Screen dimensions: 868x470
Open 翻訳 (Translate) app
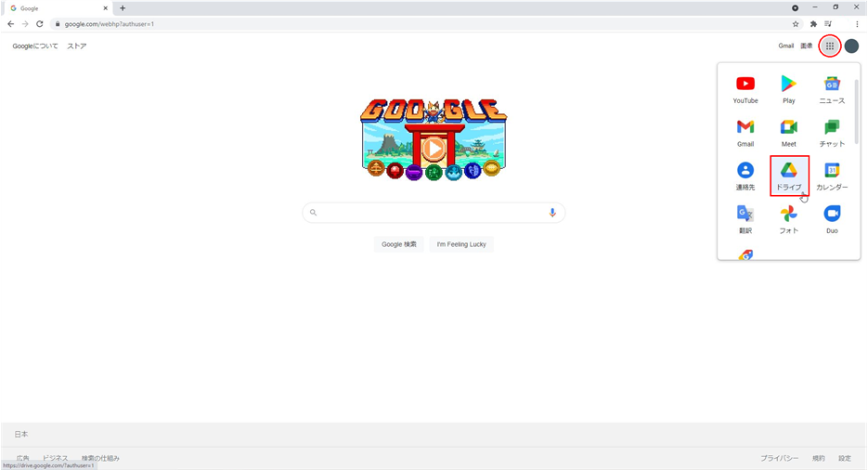click(x=745, y=219)
